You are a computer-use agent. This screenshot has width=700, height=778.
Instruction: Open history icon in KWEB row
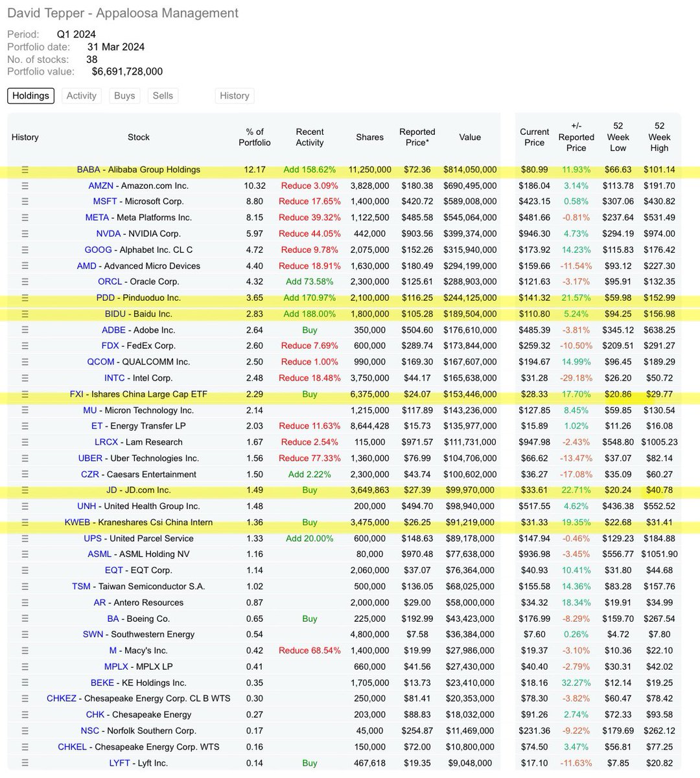tap(25, 523)
